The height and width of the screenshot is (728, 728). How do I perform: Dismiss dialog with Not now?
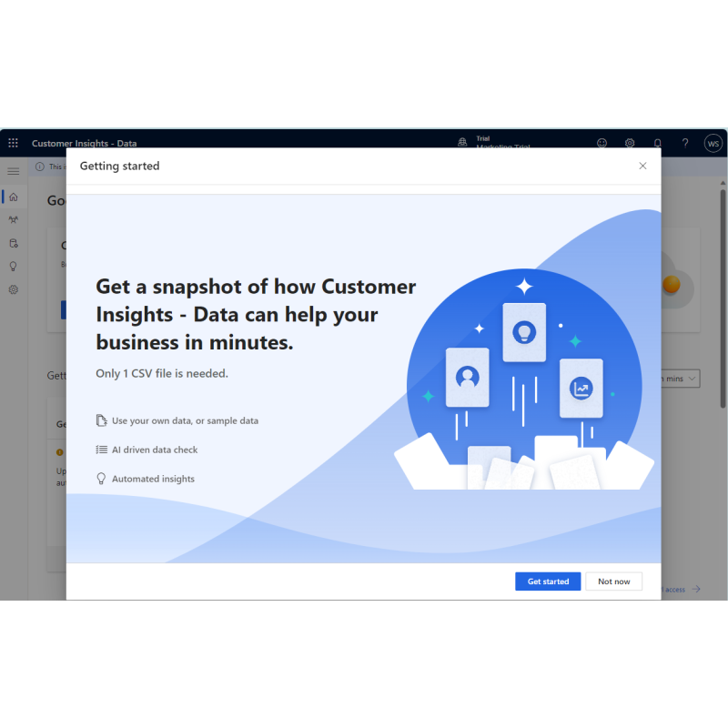pos(613,581)
